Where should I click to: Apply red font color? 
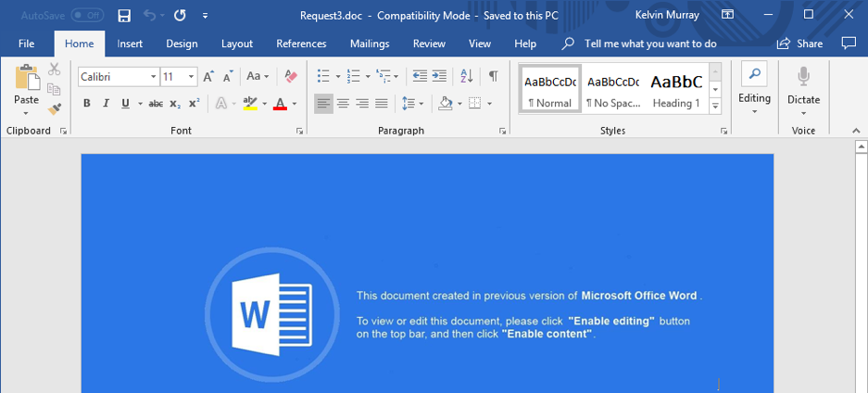tap(280, 104)
